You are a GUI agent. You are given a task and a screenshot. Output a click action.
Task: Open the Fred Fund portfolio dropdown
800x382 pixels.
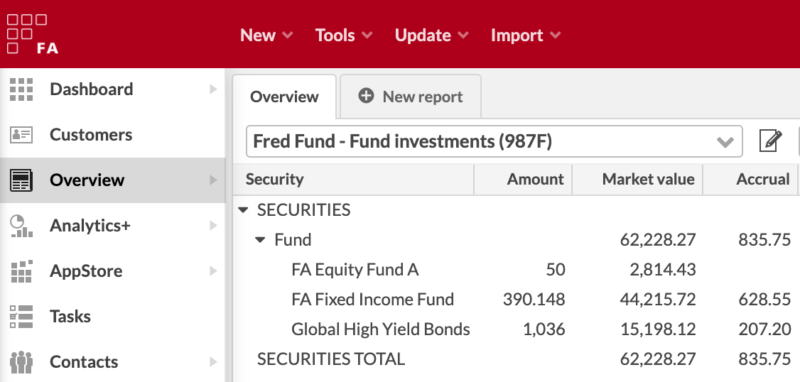click(494, 141)
